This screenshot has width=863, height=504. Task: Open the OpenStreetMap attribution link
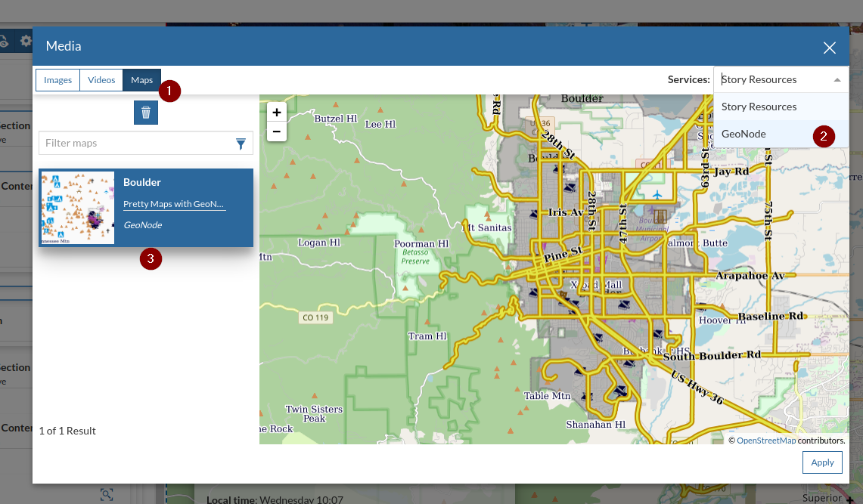tap(766, 441)
